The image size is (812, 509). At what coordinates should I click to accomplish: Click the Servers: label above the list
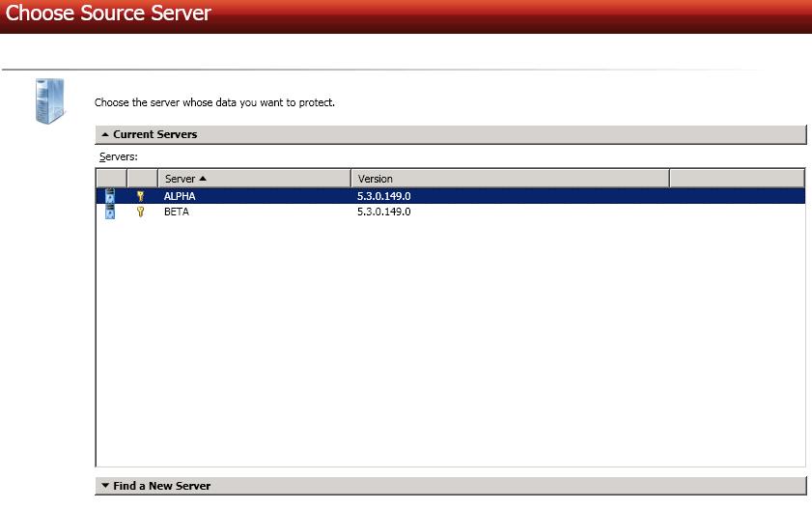coord(119,156)
